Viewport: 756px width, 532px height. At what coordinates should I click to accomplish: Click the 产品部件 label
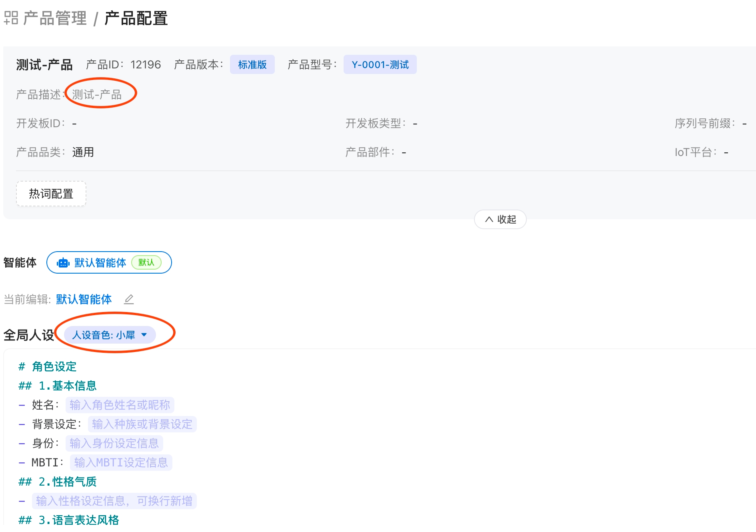coord(370,152)
